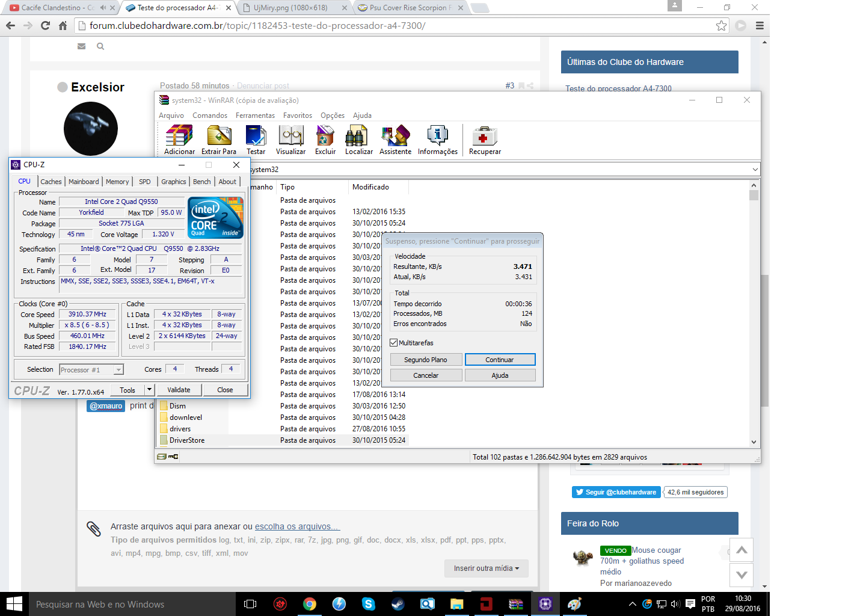Click the CPU-Z Validate button
The height and width of the screenshot is (616, 866).
[x=179, y=390]
